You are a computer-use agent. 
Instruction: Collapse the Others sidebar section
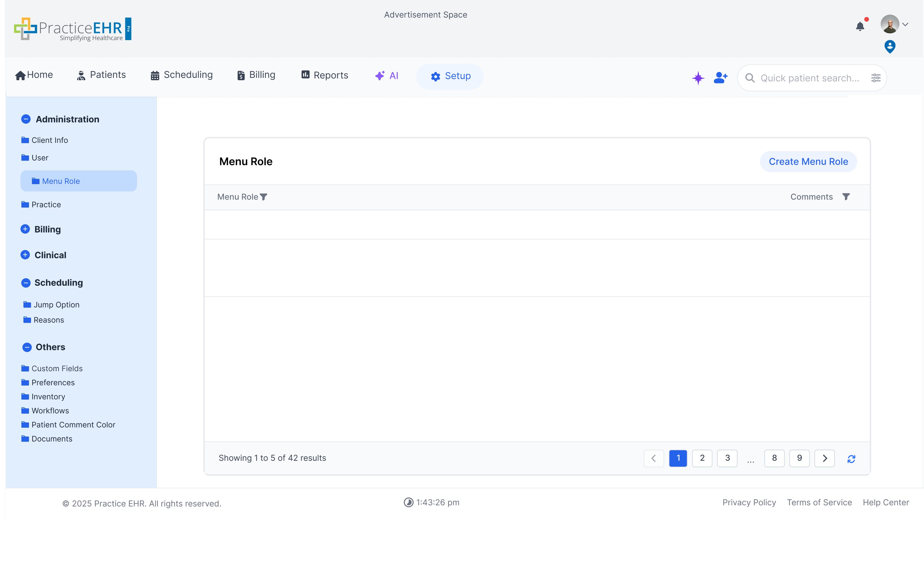27,347
